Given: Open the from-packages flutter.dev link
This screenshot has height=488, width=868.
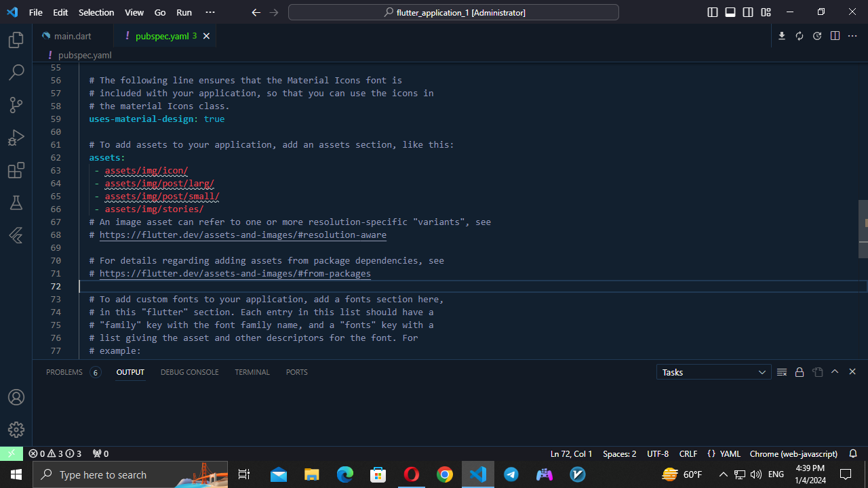Looking at the screenshot, I should click(235, 274).
